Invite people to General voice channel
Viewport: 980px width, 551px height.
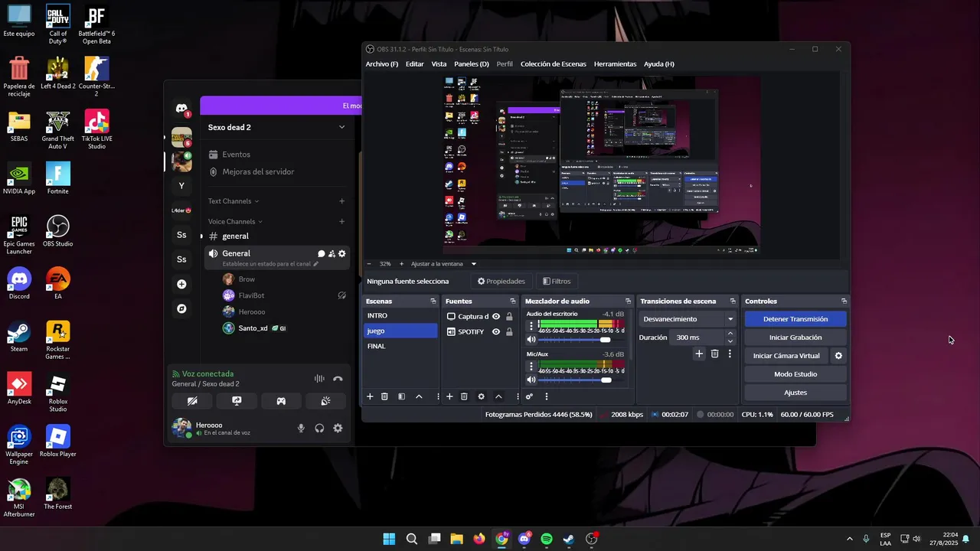point(332,253)
